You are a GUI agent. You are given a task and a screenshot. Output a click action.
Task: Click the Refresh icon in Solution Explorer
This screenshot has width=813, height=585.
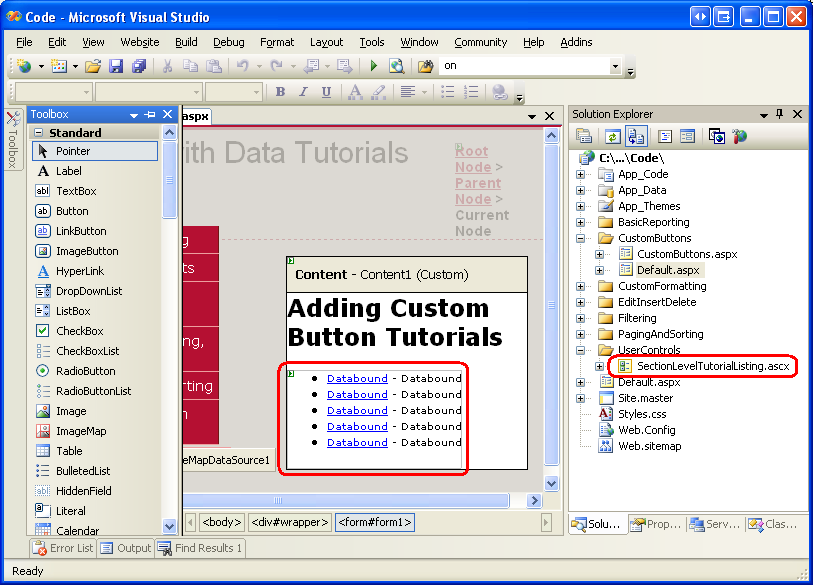[x=611, y=137]
